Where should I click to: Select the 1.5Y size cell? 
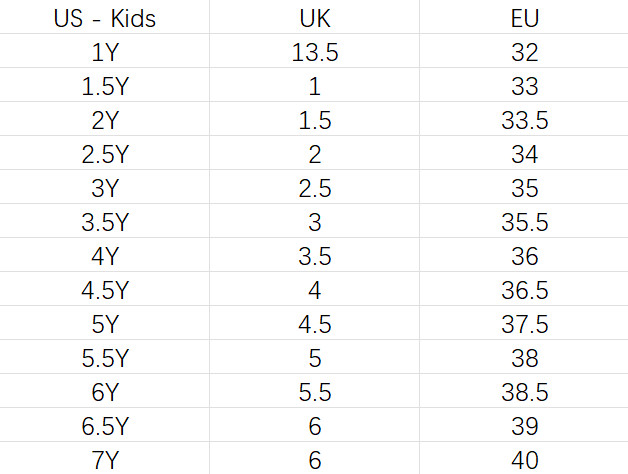point(105,86)
